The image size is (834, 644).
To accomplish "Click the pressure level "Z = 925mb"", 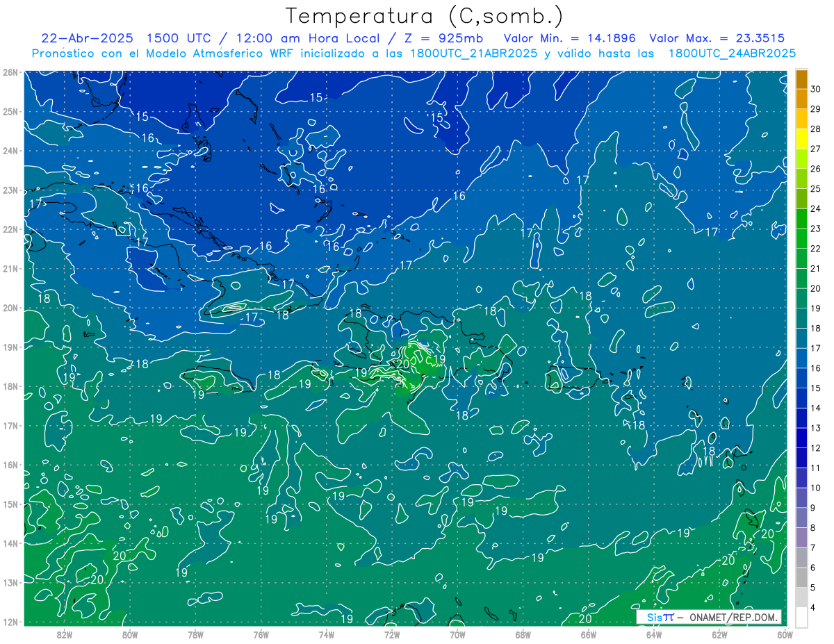I will 445,38.
